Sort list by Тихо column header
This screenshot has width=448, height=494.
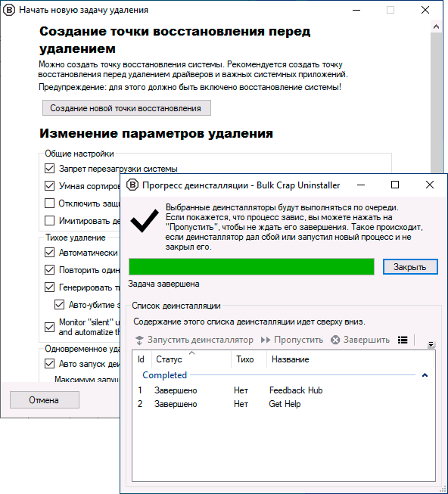click(249, 359)
